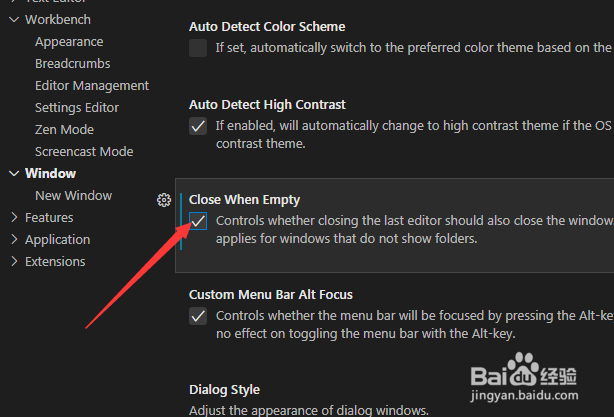Viewport: 614px width, 417px height.
Task: Jump to Zen Mode settings
Action: (64, 130)
